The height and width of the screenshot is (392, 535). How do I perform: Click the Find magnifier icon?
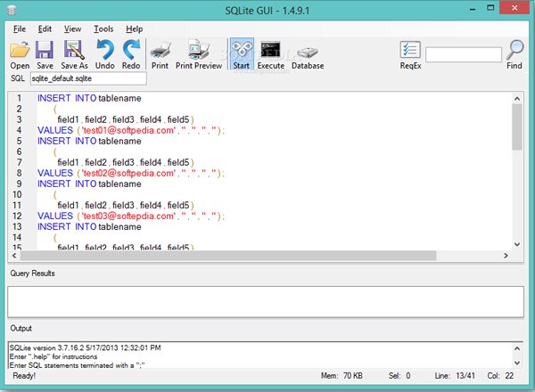click(x=514, y=50)
